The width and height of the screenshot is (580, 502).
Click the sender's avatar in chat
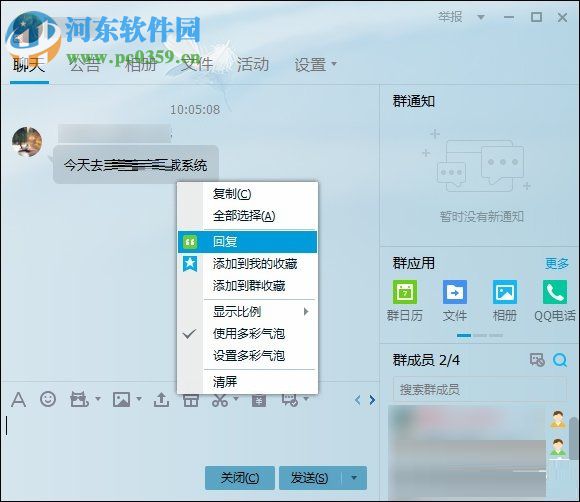(x=27, y=142)
